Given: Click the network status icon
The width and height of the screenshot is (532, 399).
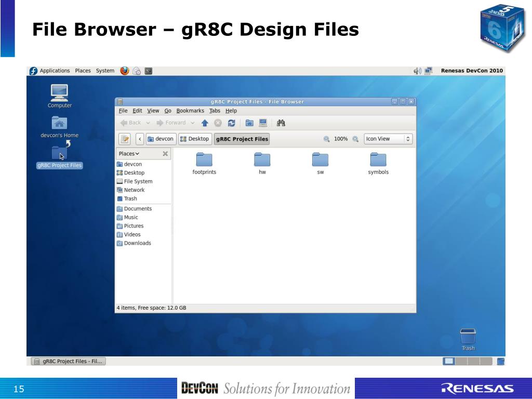Looking at the screenshot, I should click(x=429, y=71).
